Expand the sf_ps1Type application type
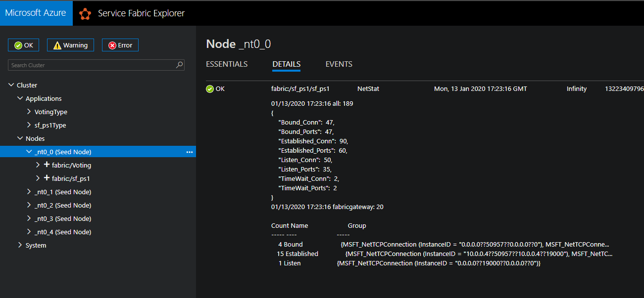 point(29,125)
